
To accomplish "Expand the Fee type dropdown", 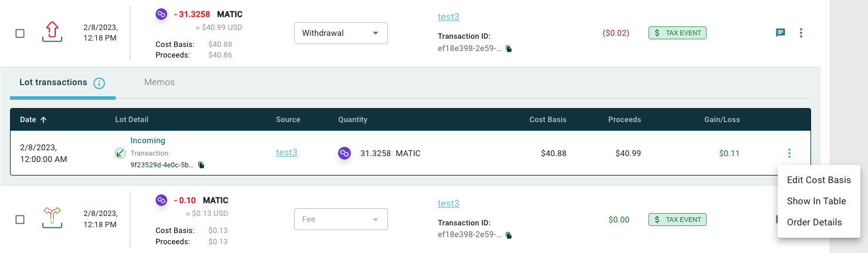I will pyautogui.click(x=341, y=219).
